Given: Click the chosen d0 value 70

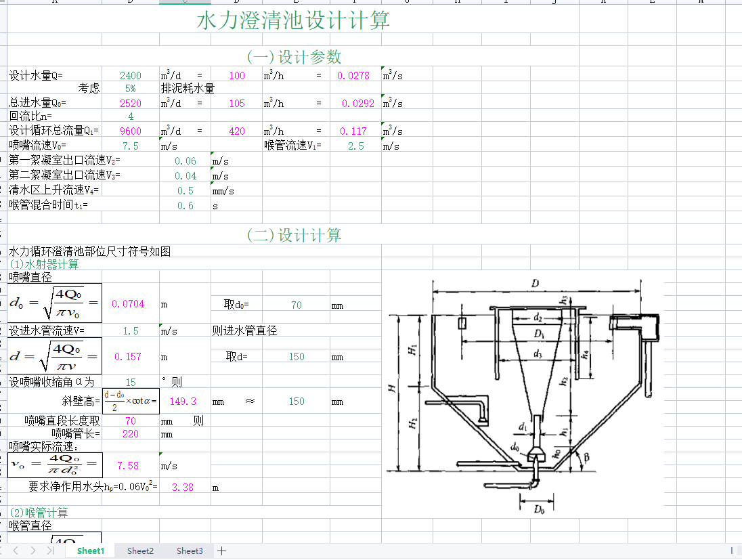Looking at the screenshot, I should pyautogui.click(x=297, y=305).
